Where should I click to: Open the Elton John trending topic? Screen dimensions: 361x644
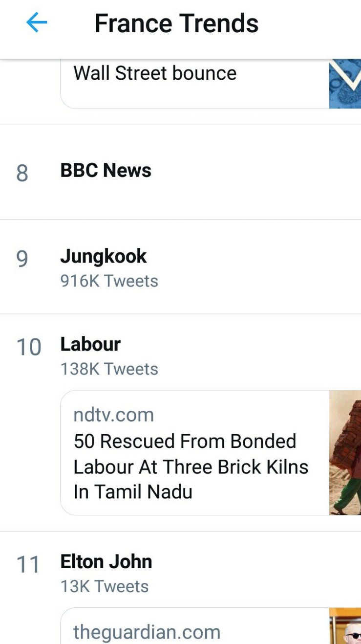point(106,562)
